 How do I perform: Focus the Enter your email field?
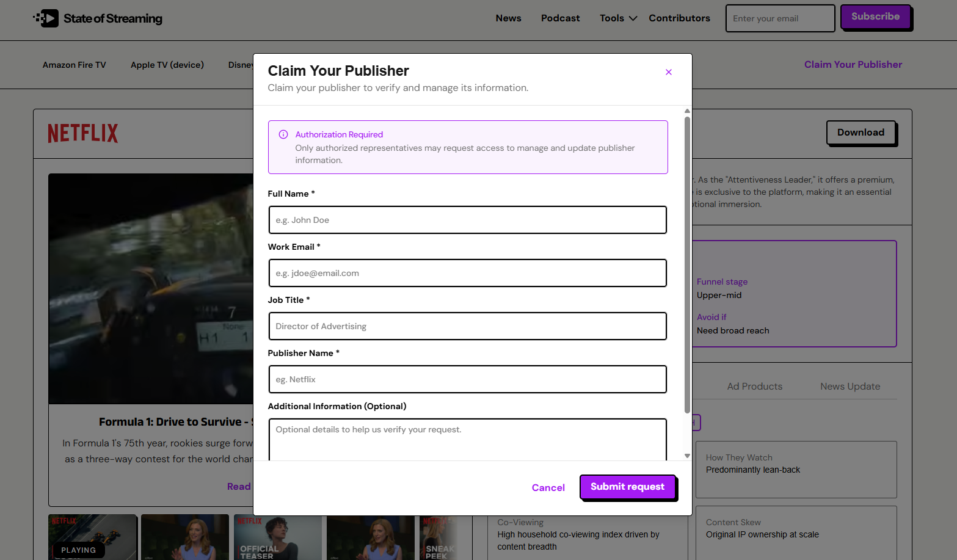click(x=780, y=18)
